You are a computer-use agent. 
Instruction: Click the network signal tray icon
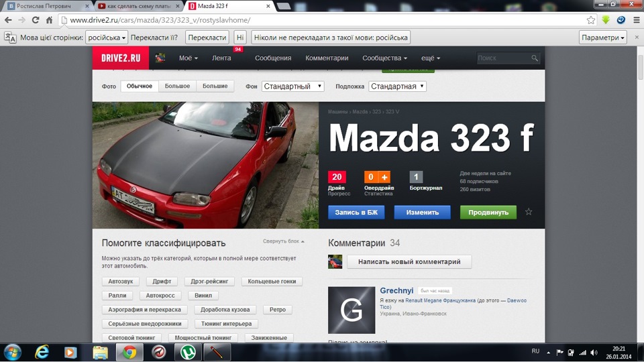coord(583,352)
